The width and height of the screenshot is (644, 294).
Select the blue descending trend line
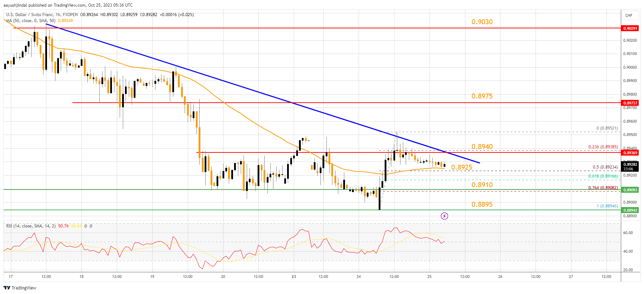pyautogui.click(x=263, y=94)
